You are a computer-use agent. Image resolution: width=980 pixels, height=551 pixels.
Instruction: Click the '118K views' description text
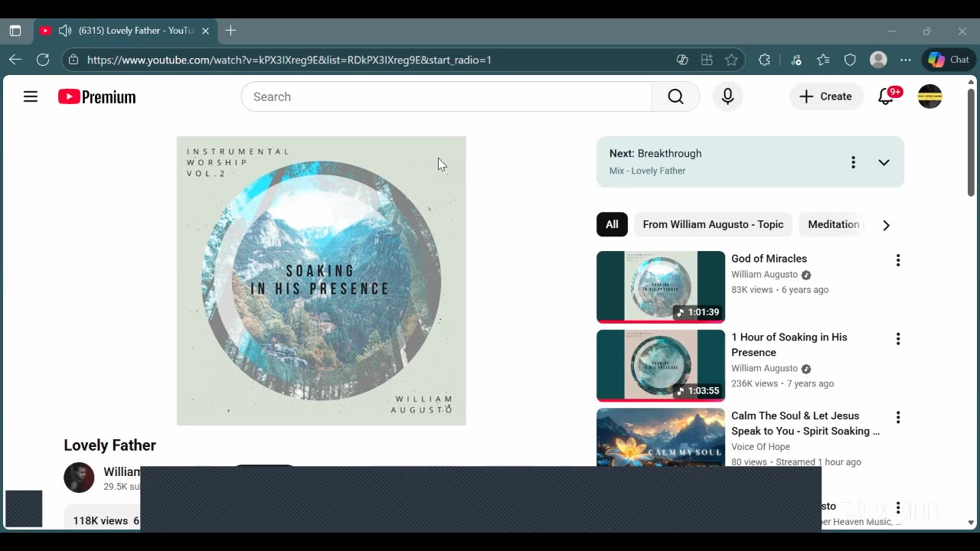(x=100, y=520)
